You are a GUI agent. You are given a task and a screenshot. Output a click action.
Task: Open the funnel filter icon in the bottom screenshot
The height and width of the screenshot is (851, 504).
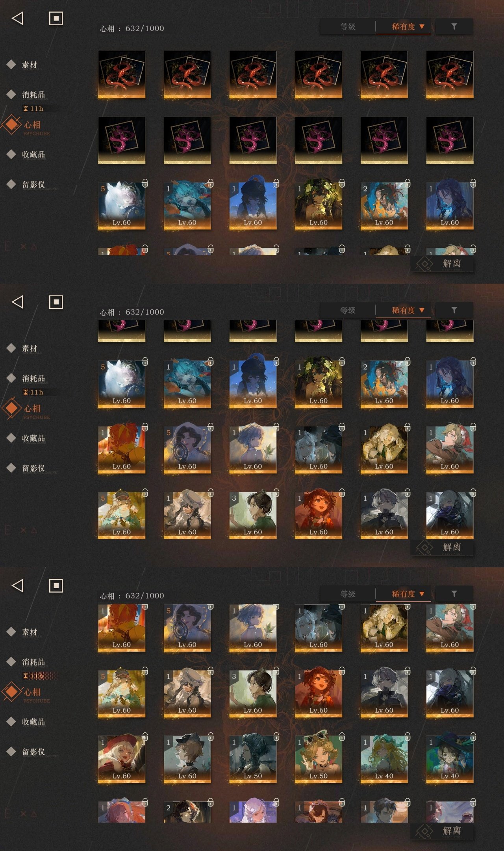tap(454, 594)
